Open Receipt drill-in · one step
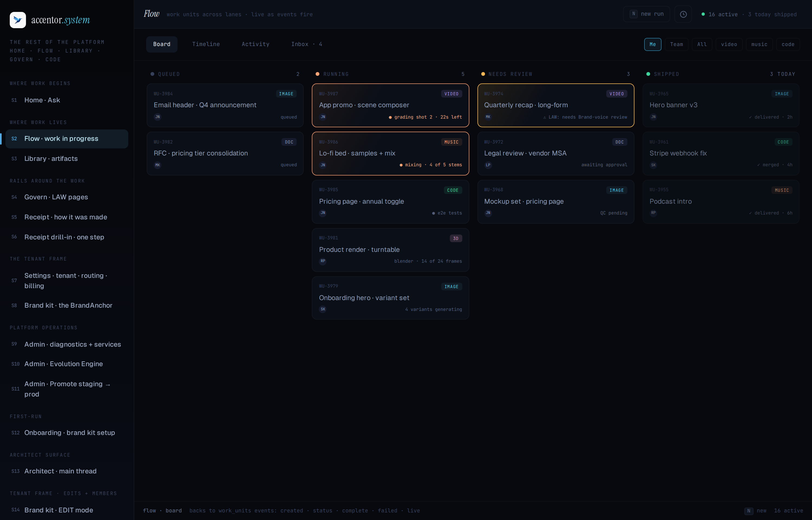 tap(67, 237)
